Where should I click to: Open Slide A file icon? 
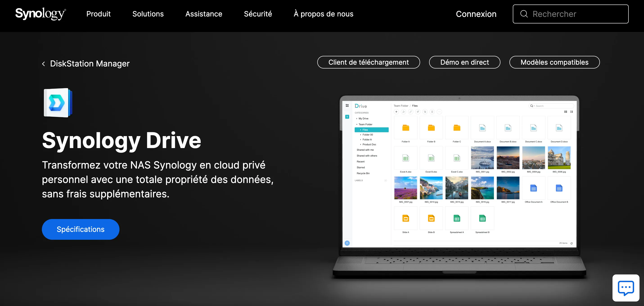[x=405, y=218]
